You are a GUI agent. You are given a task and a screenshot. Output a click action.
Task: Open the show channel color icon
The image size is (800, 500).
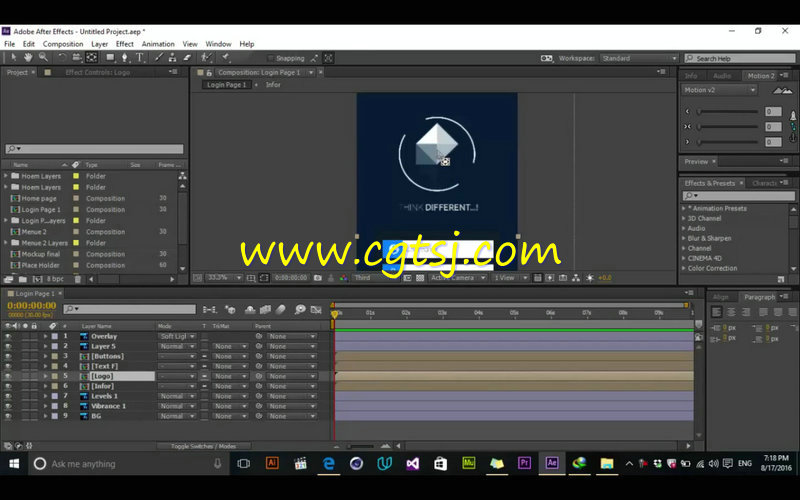(344, 278)
